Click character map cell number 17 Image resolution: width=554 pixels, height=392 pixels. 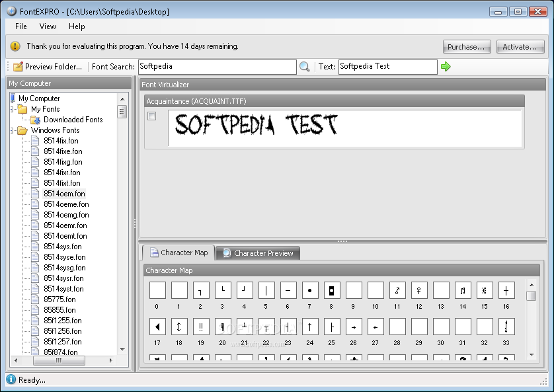click(x=157, y=327)
